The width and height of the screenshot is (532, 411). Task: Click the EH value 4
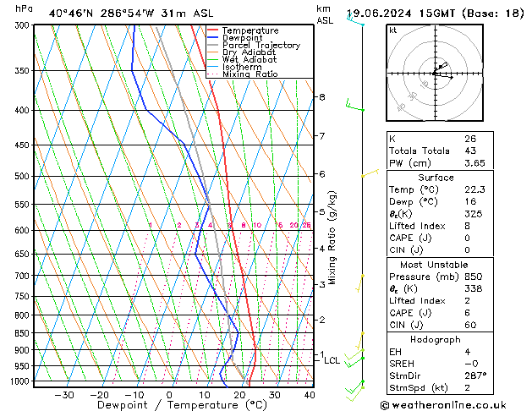pos(467,352)
